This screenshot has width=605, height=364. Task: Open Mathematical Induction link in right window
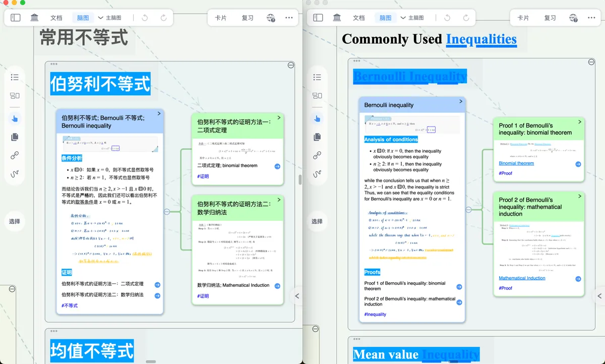(x=522, y=278)
